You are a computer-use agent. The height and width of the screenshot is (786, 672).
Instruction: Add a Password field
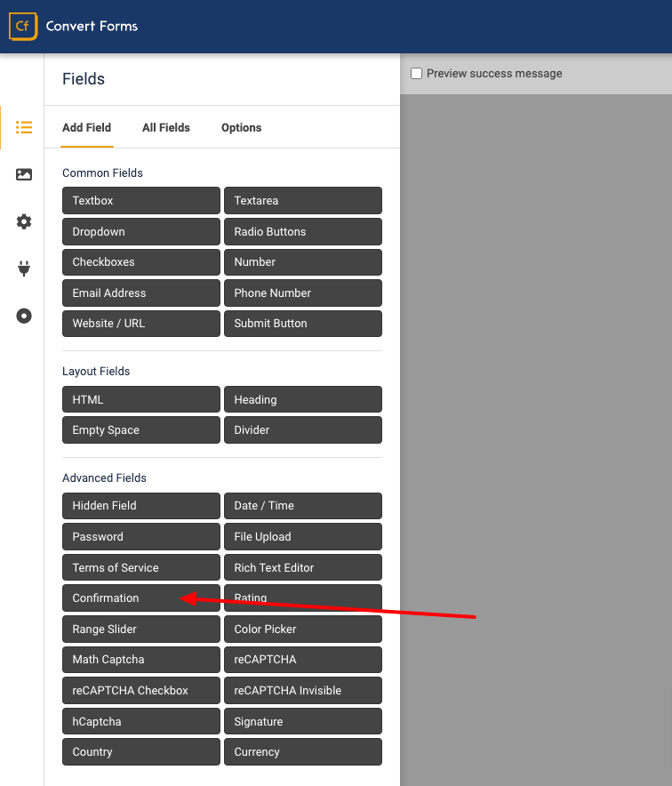pos(141,537)
